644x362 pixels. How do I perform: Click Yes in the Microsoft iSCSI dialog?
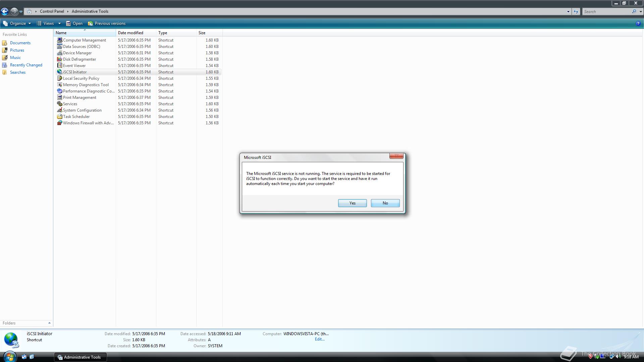(352, 203)
